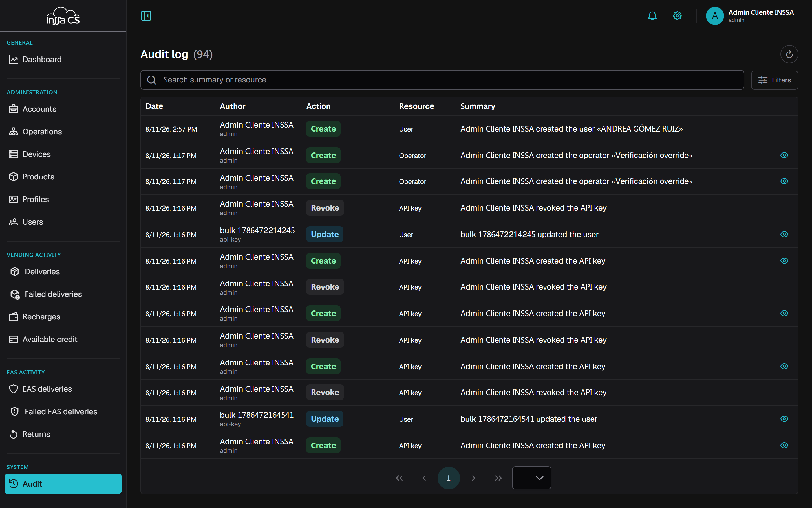Open Devices section
This screenshot has width=812, height=508.
click(x=63, y=154)
